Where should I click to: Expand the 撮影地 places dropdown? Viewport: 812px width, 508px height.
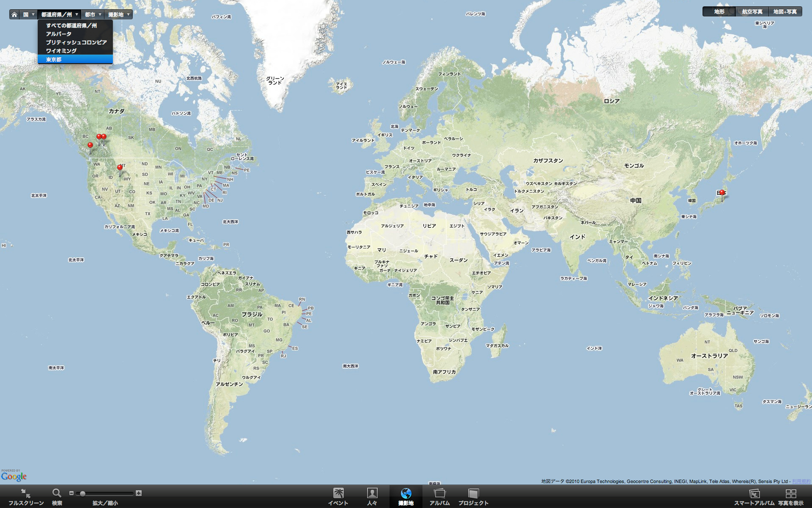point(118,14)
